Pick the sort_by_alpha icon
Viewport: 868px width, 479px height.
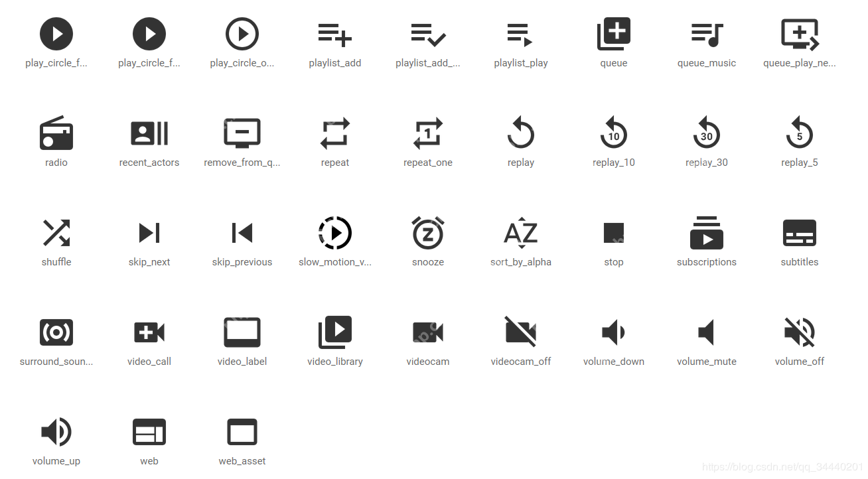(520, 233)
